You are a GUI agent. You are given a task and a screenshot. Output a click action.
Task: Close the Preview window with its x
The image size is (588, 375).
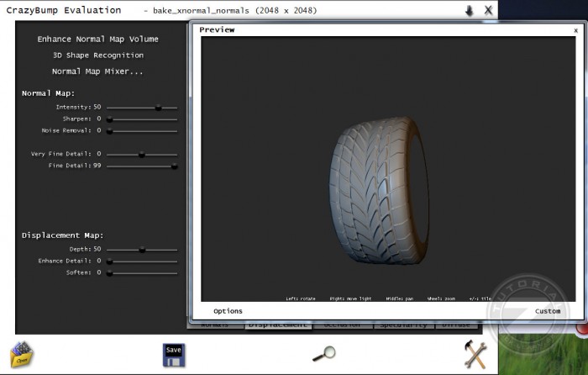coord(575,29)
